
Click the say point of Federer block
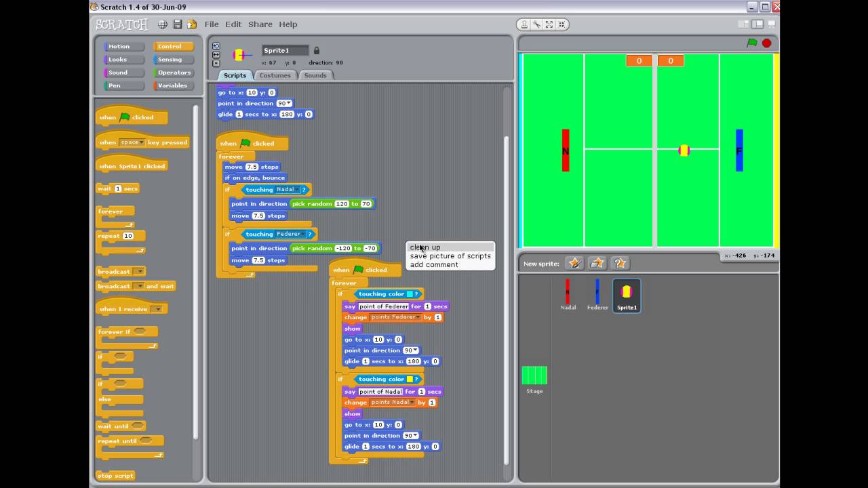(x=396, y=306)
